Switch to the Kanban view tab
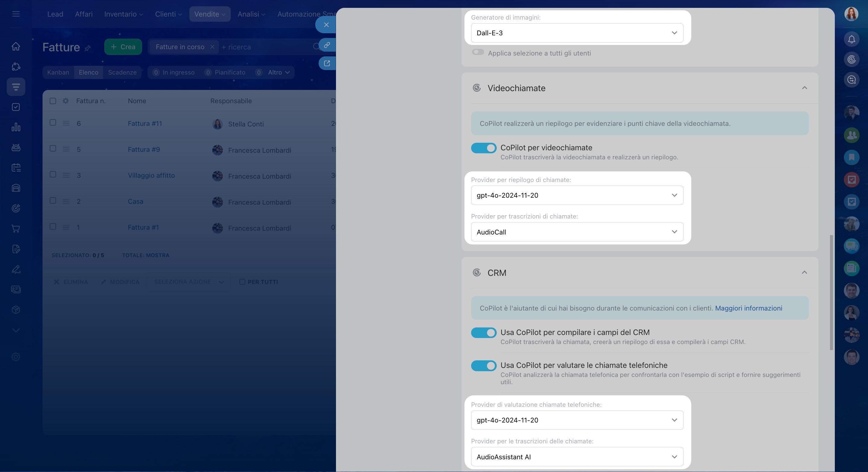 pyautogui.click(x=58, y=72)
